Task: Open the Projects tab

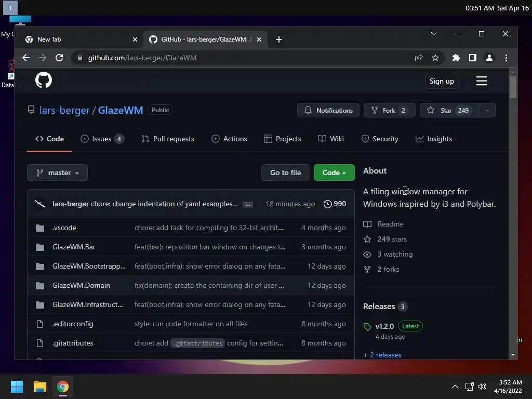Action: pyautogui.click(x=282, y=139)
